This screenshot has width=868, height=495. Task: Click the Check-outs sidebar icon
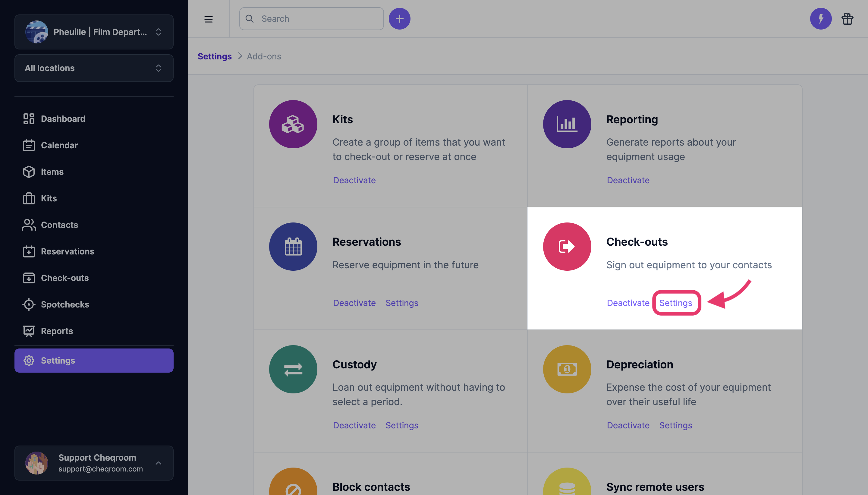(x=29, y=278)
